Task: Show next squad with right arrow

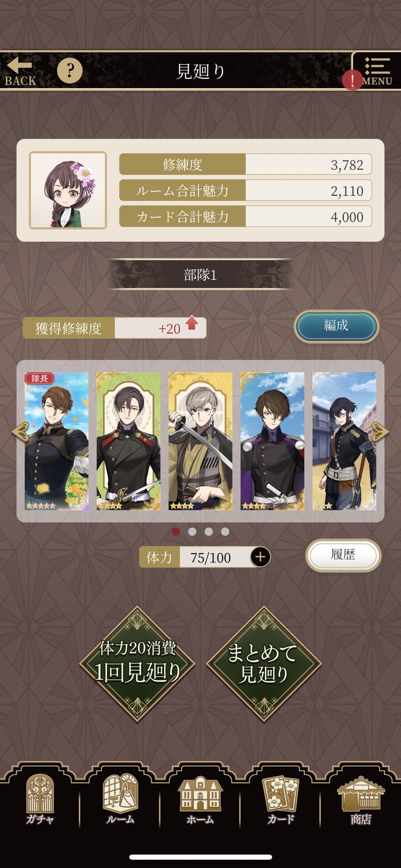Action: [x=380, y=432]
